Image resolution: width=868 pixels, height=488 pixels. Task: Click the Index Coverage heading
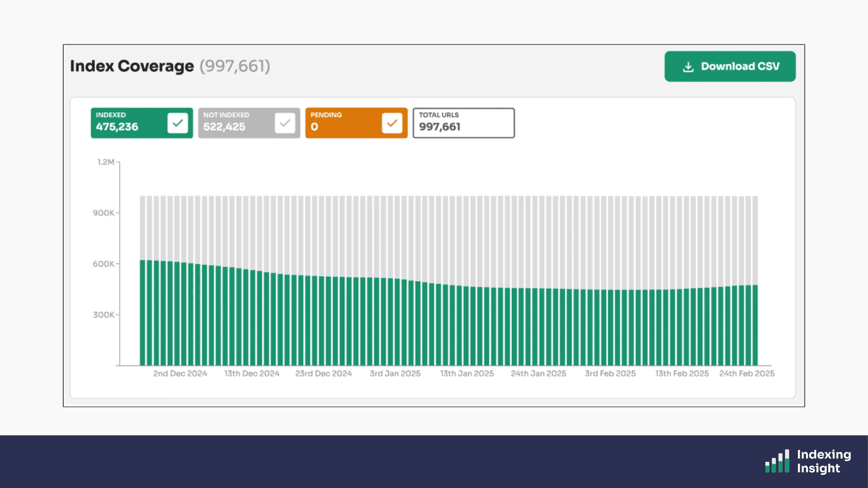click(132, 66)
